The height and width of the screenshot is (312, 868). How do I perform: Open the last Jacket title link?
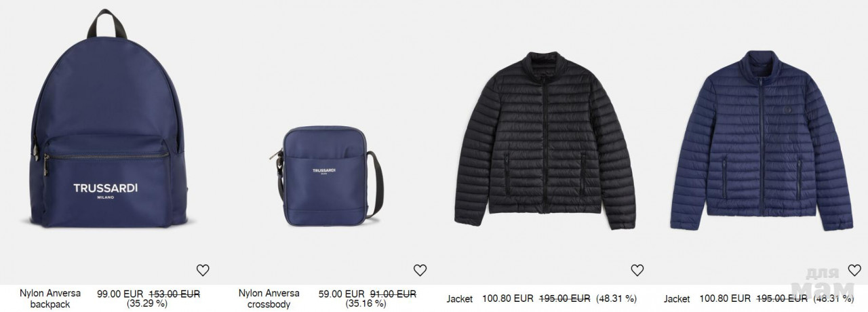pos(677,298)
